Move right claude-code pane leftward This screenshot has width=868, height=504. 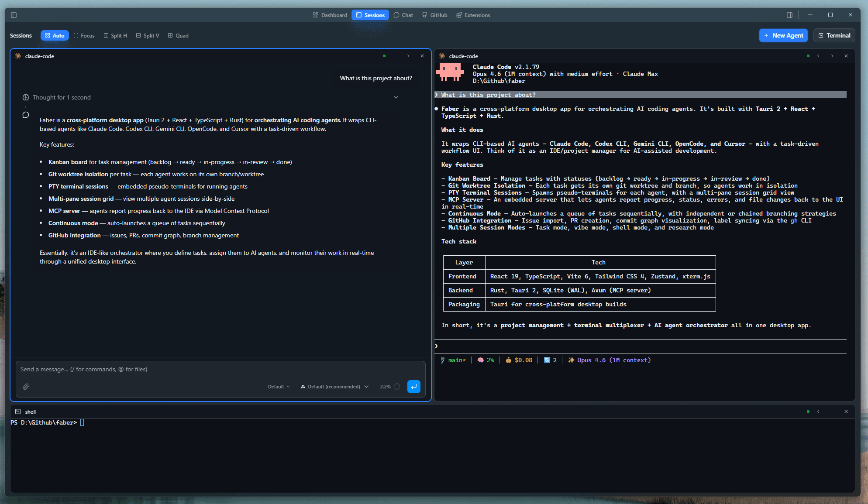pos(818,56)
